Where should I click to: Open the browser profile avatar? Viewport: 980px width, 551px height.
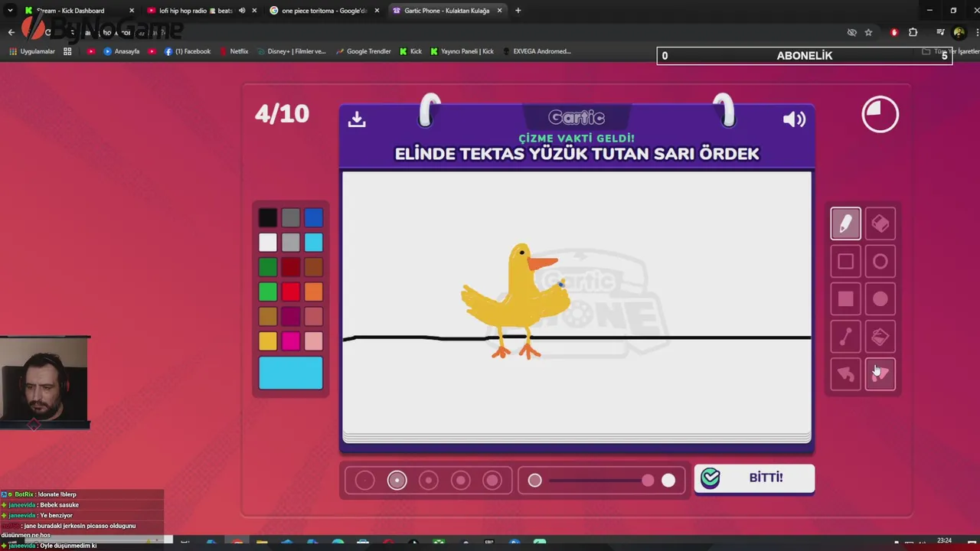(x=959, y=32)
